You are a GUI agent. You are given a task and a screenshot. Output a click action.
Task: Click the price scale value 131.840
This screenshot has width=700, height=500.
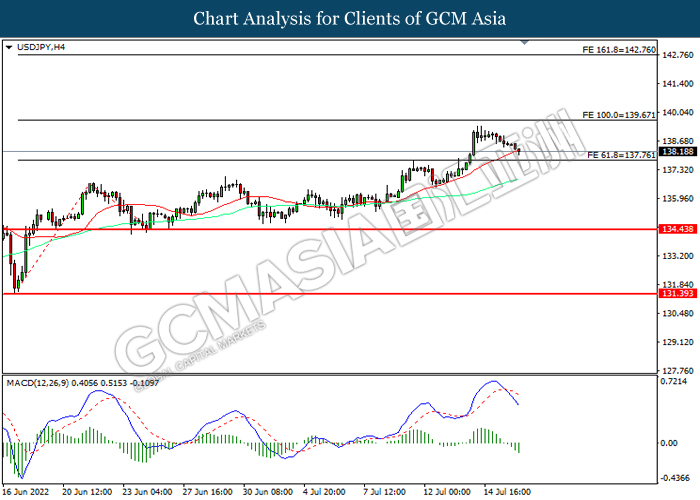[678, 285]
